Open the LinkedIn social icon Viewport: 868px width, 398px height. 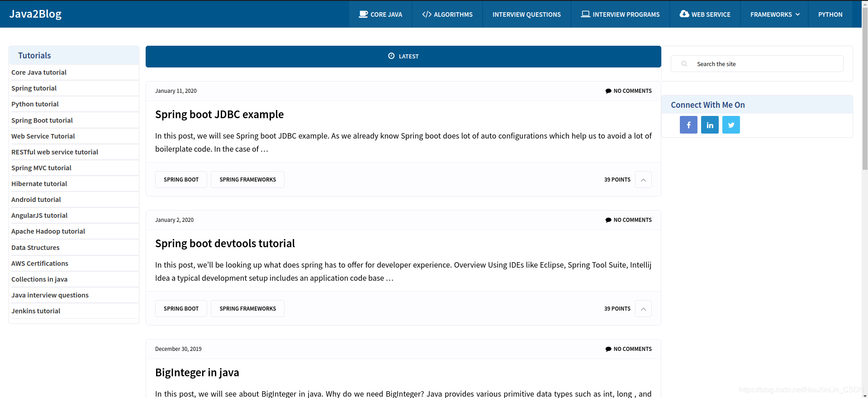pos(710,125)
